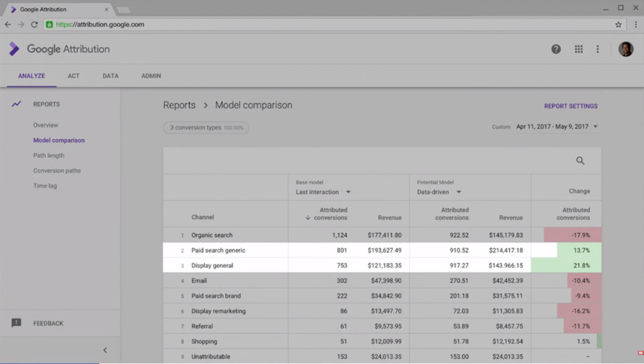Click the 21.8% change cell
This screenshot has width=644, height=364.
click(567, 265)
